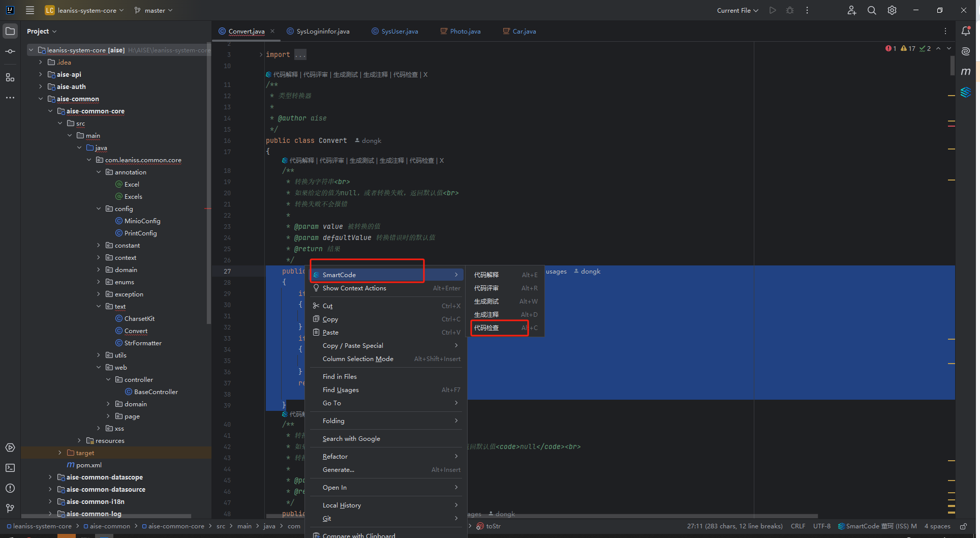Open the main hamburger menu
The height and width of the screenshot is (538, 980).
(30, 10)
